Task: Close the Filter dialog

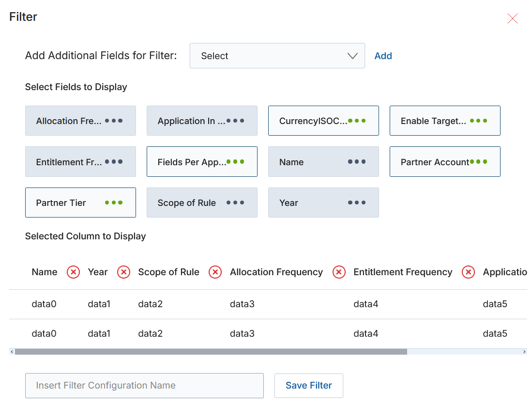Action: point(512,18)
